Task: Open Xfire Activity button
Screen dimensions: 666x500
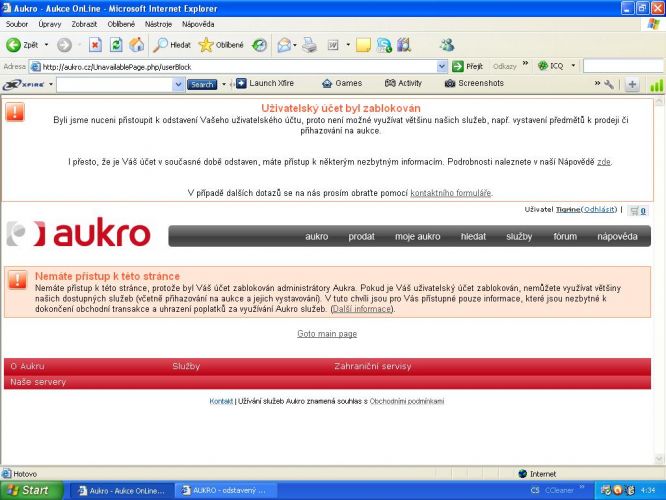Action: [x=403, y=83]
